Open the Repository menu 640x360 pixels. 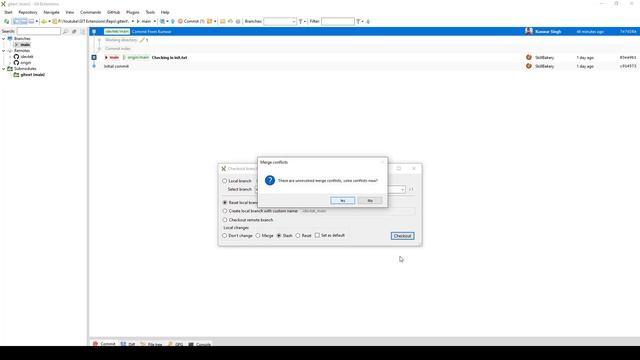(28, 12)
